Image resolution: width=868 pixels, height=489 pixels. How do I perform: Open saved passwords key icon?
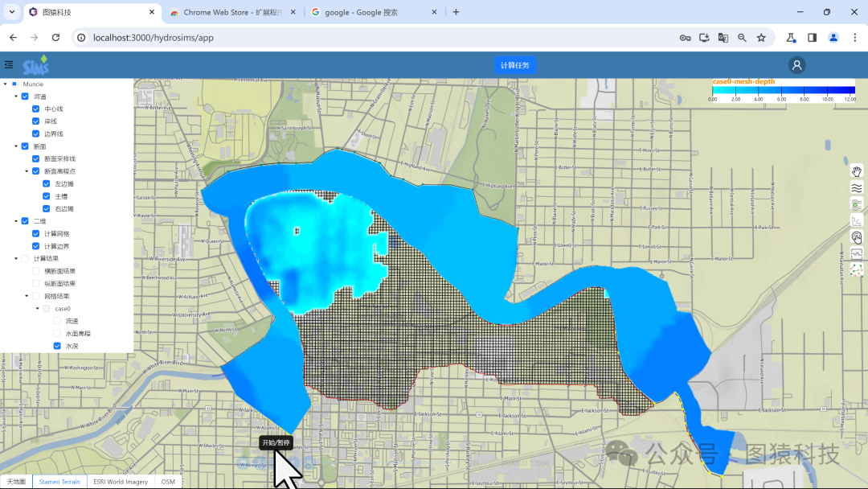tap(686, 38)
